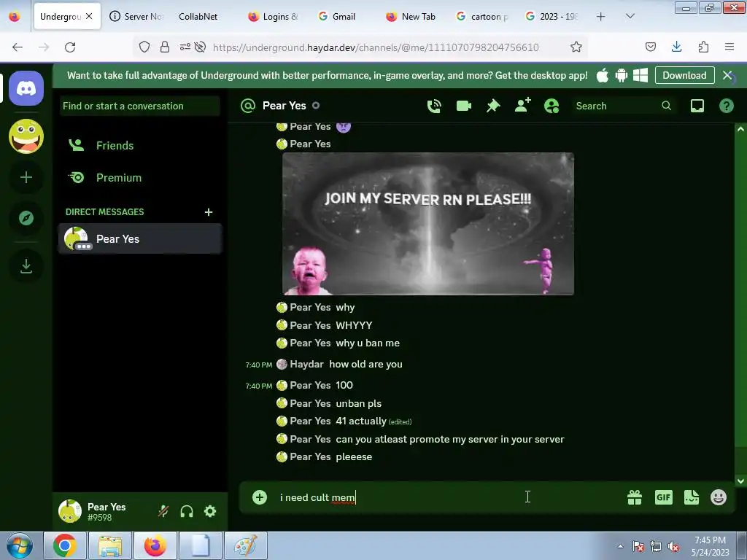Click Apple platform icon in banner

pyautogui.click(x=602, y=75)
